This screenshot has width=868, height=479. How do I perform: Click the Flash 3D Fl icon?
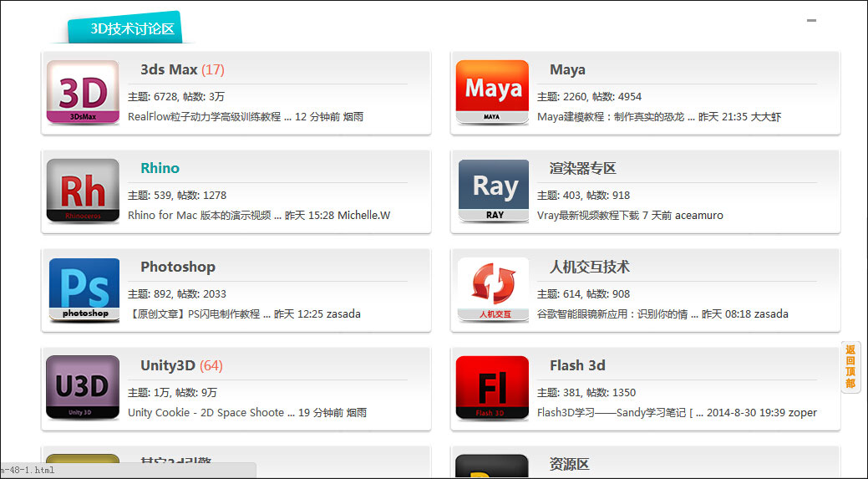pos(492,388)
